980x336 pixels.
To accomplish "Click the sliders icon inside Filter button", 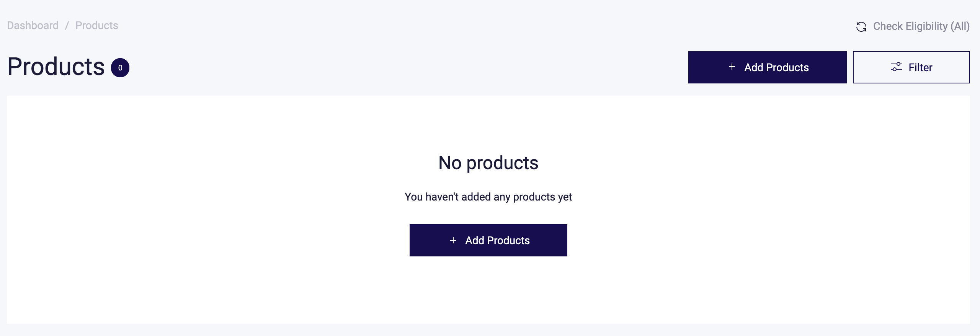I will (896, 67).
